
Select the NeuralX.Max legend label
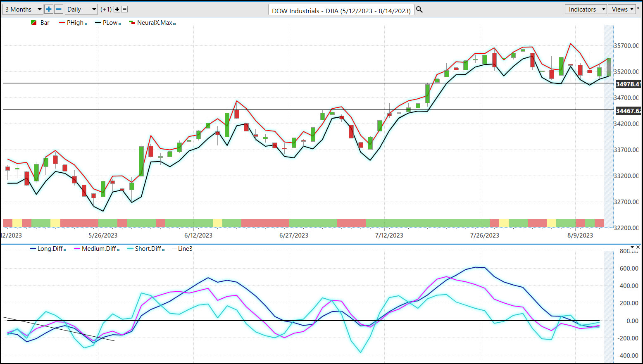click(x=155, y=23)
